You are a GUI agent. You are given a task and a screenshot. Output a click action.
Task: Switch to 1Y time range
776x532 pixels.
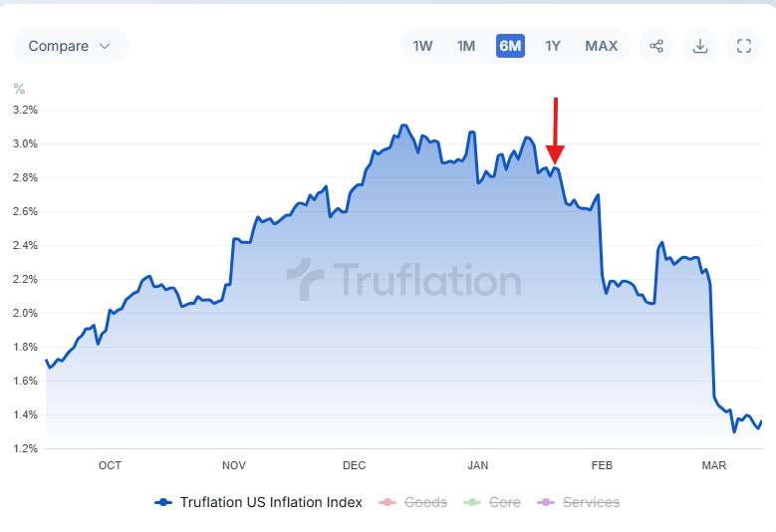[553, 46]
